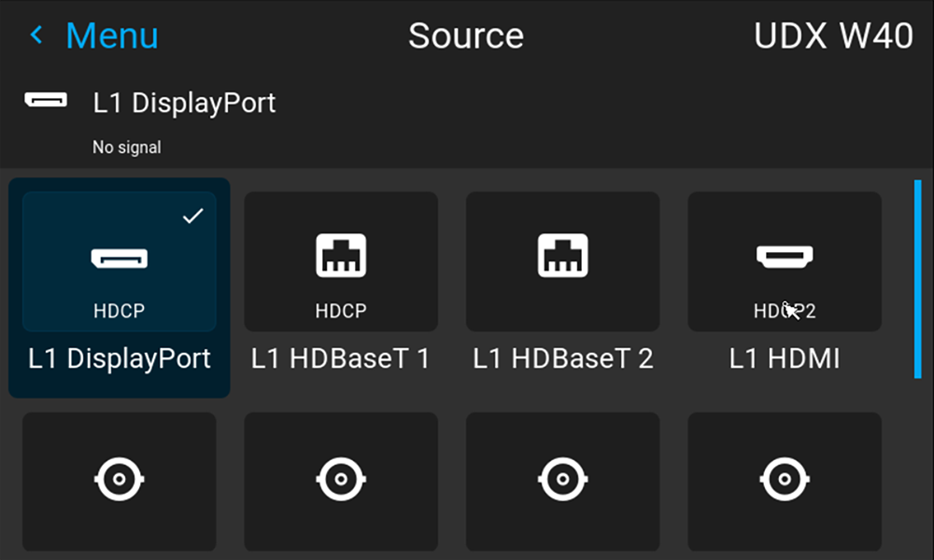The height and width of the screenshot is (560, 934).
Task: Click the Source page title
Action: 466,35
